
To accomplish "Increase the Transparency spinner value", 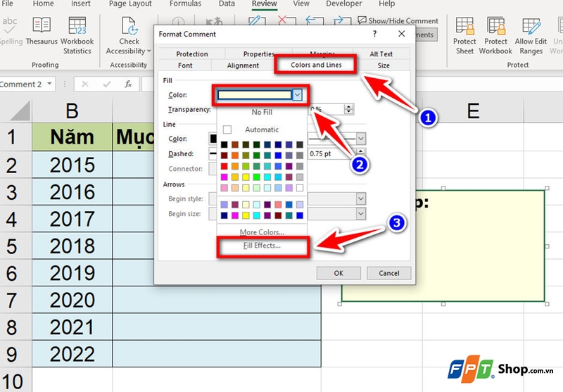I will coord(348,106).
